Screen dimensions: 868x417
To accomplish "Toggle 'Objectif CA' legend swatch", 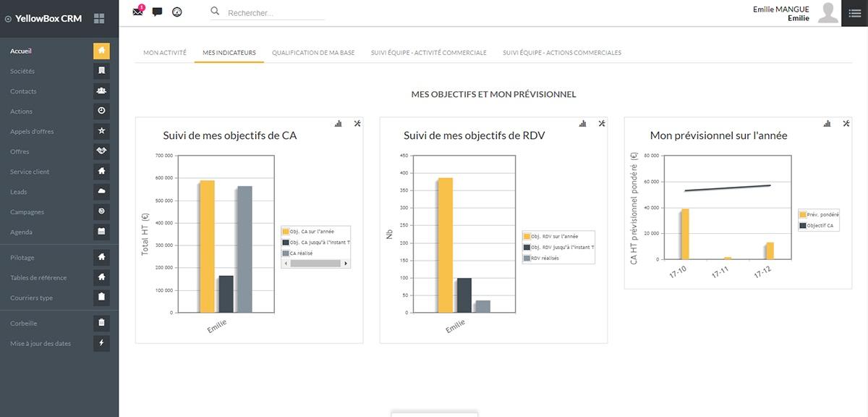I will tap(803, 226).
